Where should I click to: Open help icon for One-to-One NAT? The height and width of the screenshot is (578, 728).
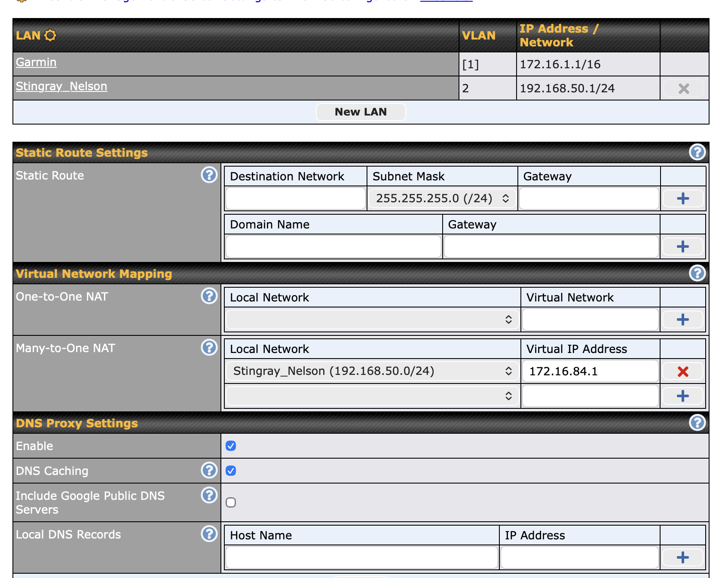click(x=209, y=296)
